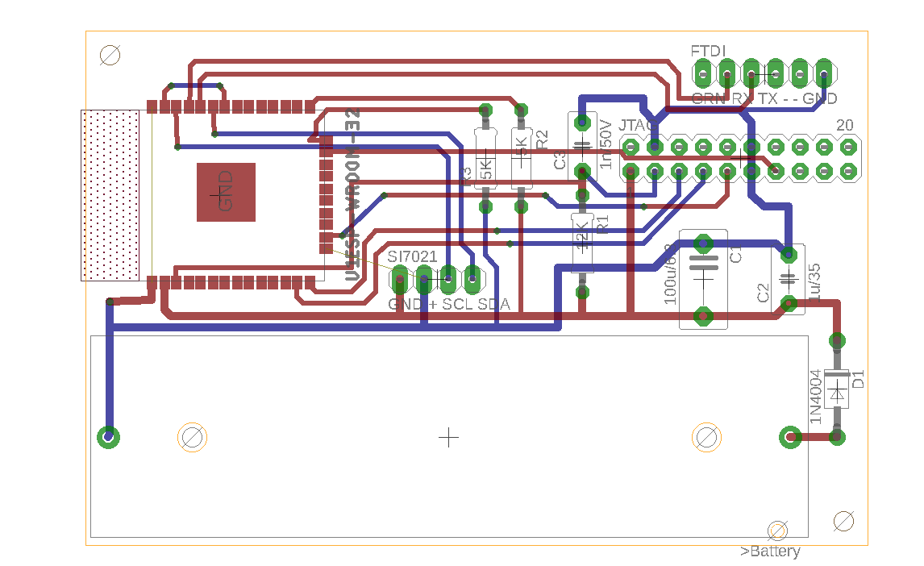
Task: Click the FTDI header GRN pin pad
Action: [703, 76]
